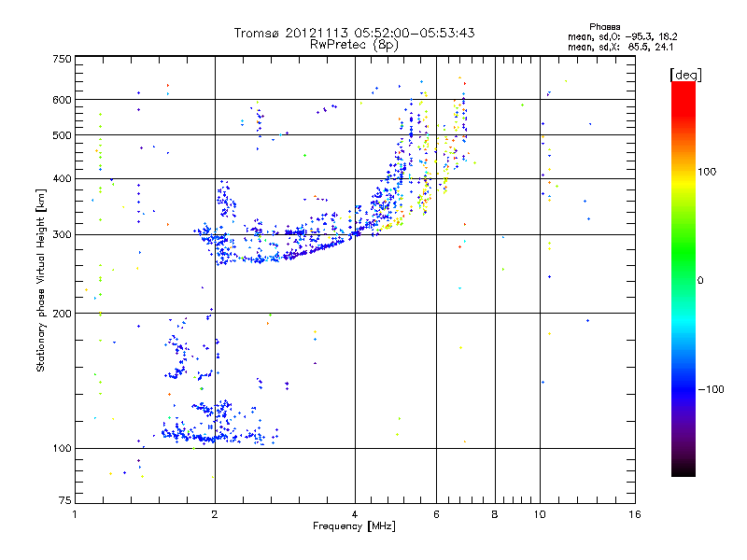Viewport: 747px width, 560px height.
Task: Click the x-axis tick label "16"
Action: coord(635,514)
